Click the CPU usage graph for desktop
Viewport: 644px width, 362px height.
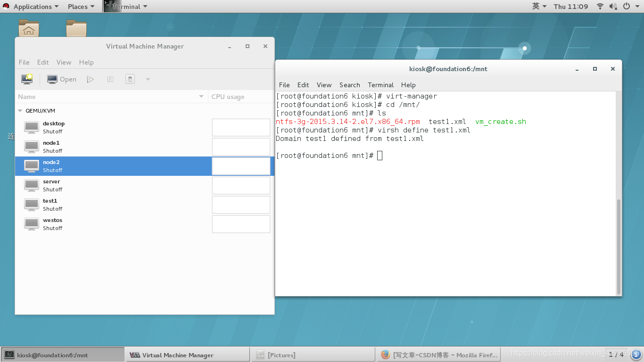click(241, 127)
